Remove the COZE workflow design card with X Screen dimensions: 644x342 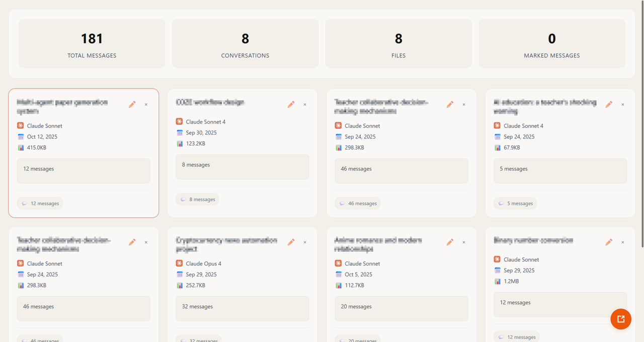(x=305, y=105)
